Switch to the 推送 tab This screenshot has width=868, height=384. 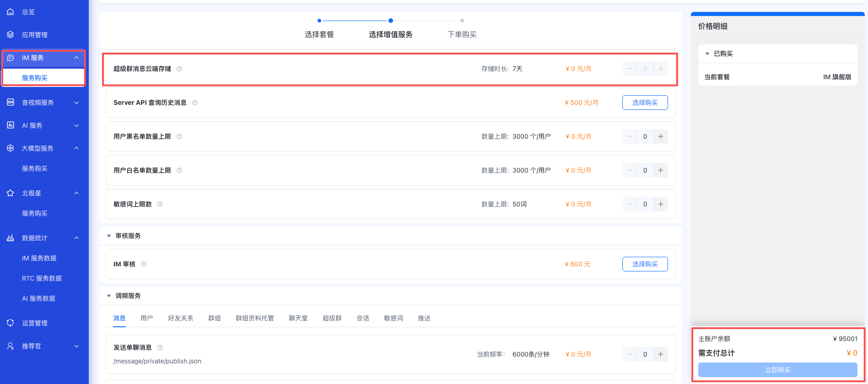(424, 318)
